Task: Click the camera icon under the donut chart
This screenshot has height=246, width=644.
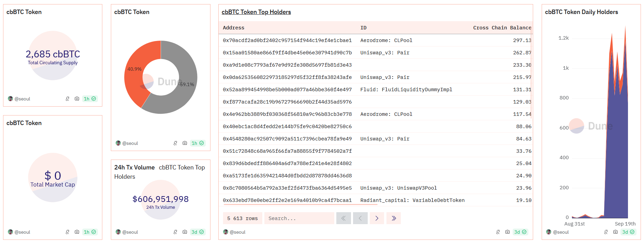Action: [x=185, y=143]
